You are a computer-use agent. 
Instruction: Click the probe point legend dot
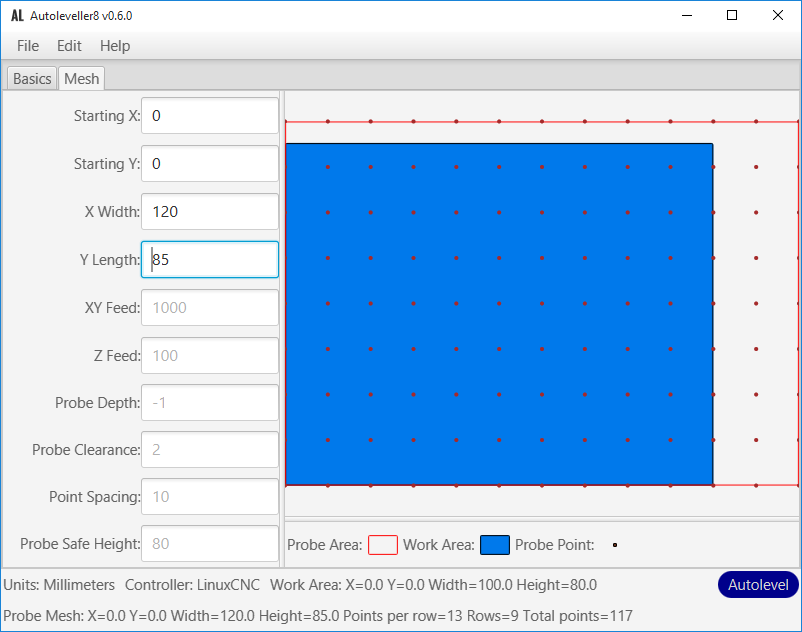point(614,545)
